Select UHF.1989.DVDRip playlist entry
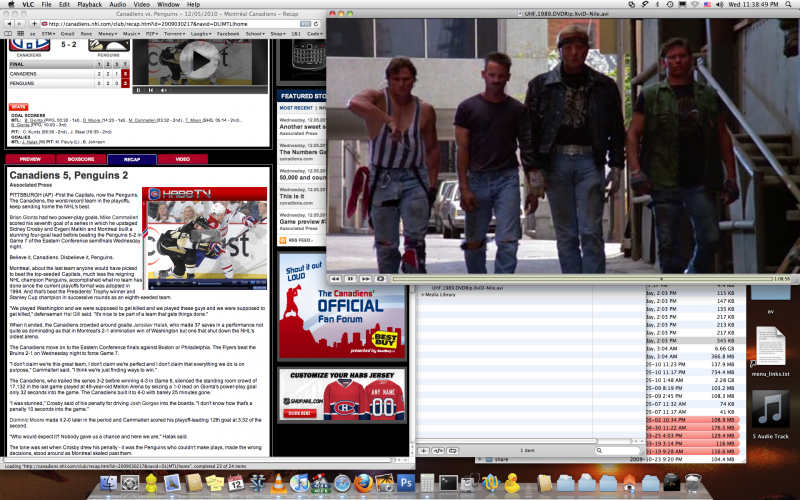The image size is (800, 500). point(467,288)
